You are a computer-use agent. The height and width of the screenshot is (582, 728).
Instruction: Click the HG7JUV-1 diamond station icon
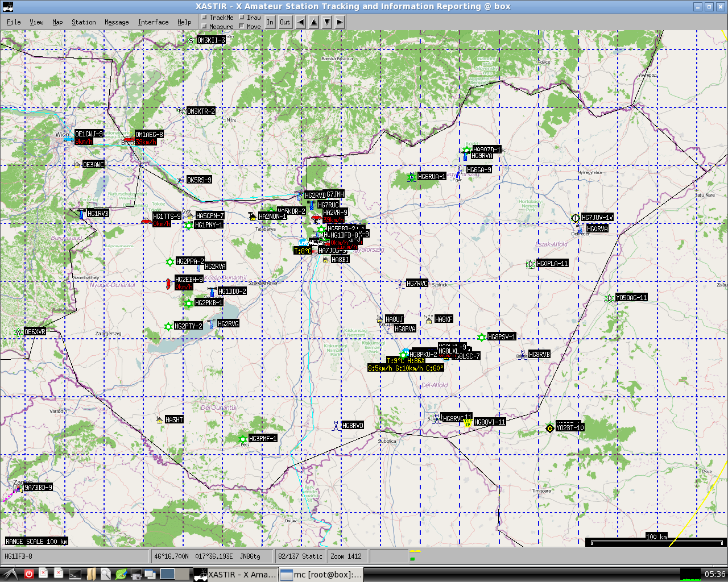pos(575,218)
